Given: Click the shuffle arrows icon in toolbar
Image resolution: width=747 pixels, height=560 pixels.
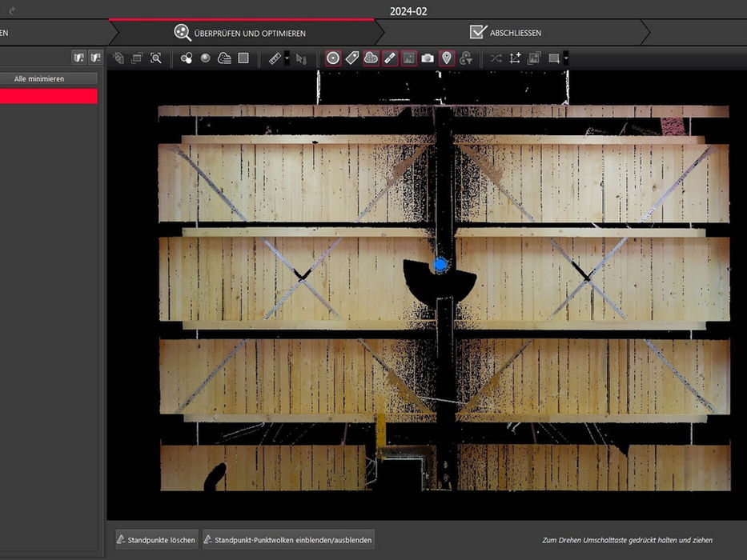Looking at the screenshot, I should pyautogui.click(x=496, y=58).
